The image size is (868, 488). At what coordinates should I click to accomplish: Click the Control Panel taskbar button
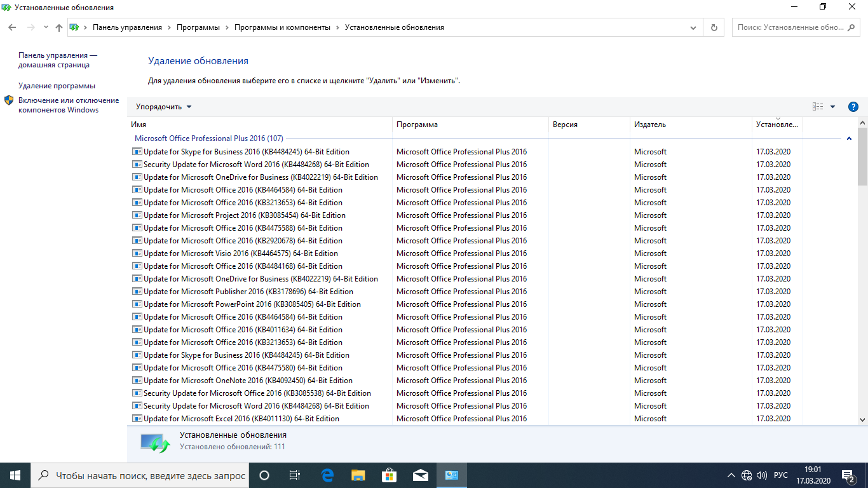pyautogui.click(x=452, y=475)
